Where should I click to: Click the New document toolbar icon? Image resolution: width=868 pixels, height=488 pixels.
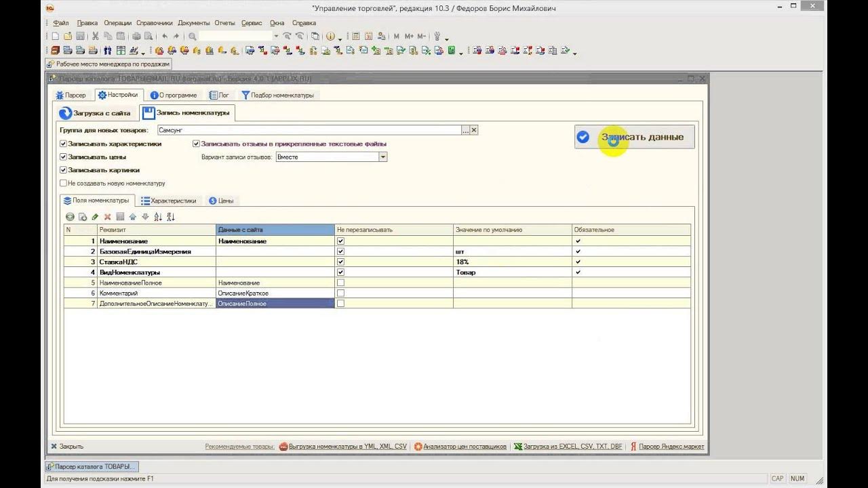click(56, 36)
